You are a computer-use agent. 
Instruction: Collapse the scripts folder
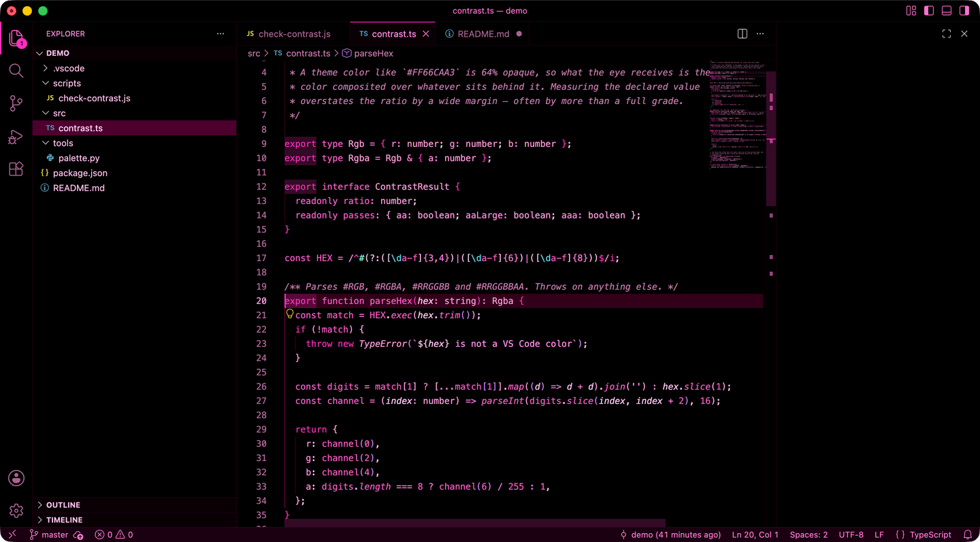(x=134, y=83)
